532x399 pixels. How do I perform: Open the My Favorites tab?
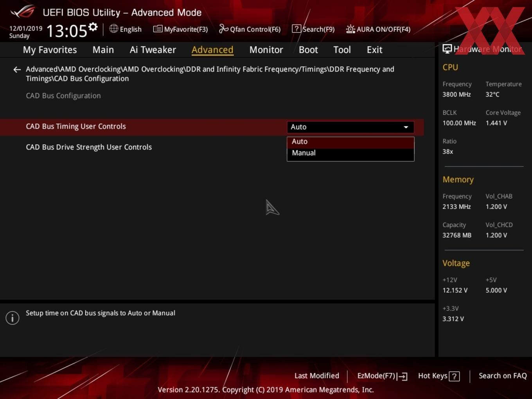[50, 50]
